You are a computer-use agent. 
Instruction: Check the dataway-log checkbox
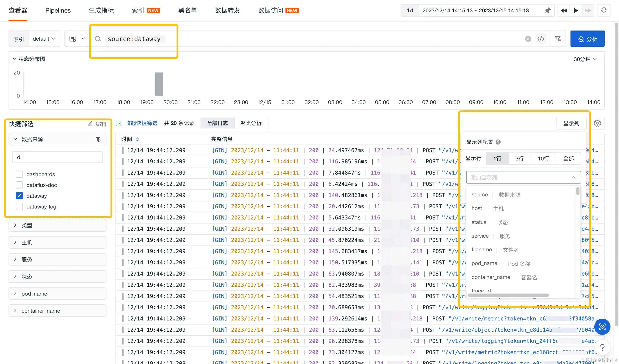click(x=19, y=207)
